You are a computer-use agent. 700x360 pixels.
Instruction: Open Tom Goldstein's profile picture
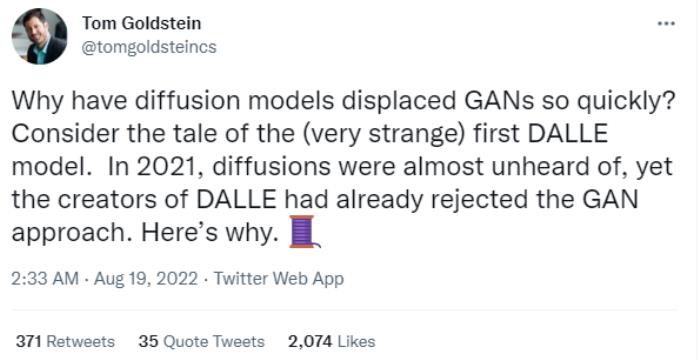click(39, 36)
